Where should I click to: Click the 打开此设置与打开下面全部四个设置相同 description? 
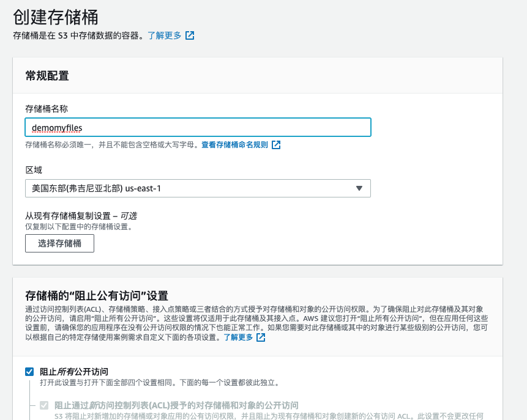pyautogui.click(x=160, y=382)
